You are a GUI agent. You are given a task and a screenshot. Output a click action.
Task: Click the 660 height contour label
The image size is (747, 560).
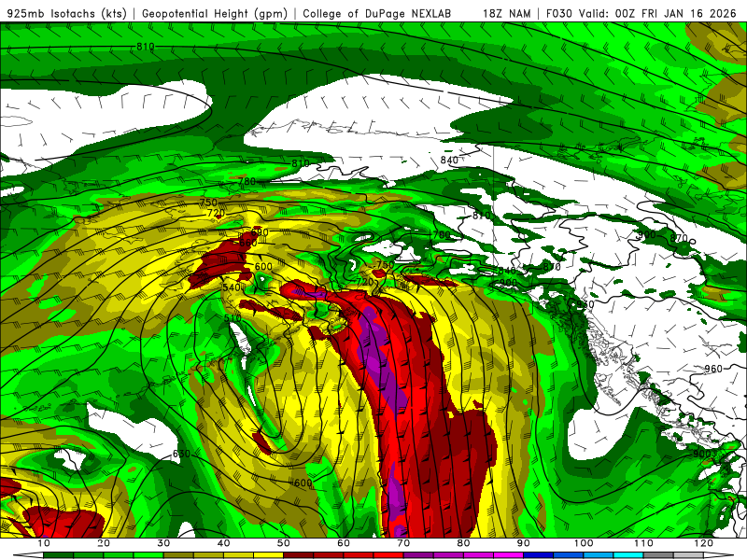coord(248,243)
